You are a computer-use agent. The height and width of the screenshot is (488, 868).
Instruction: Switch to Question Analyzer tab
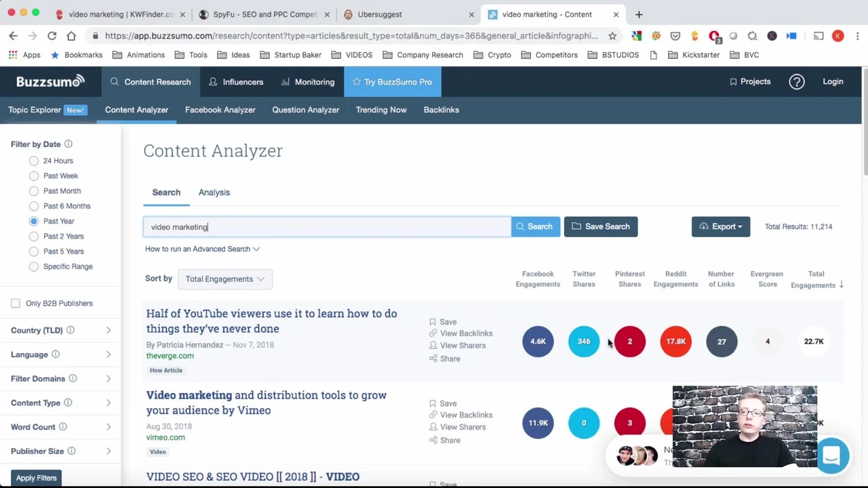coord(306,110)
